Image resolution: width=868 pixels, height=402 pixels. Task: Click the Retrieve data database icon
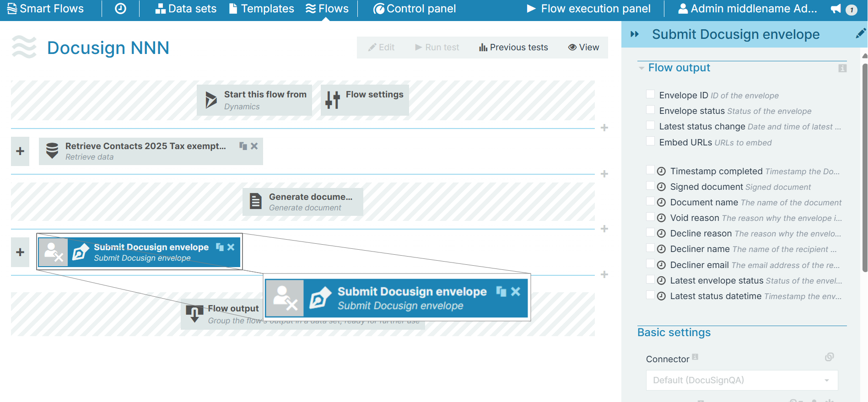pyautogui.click(x=52, y=150)
